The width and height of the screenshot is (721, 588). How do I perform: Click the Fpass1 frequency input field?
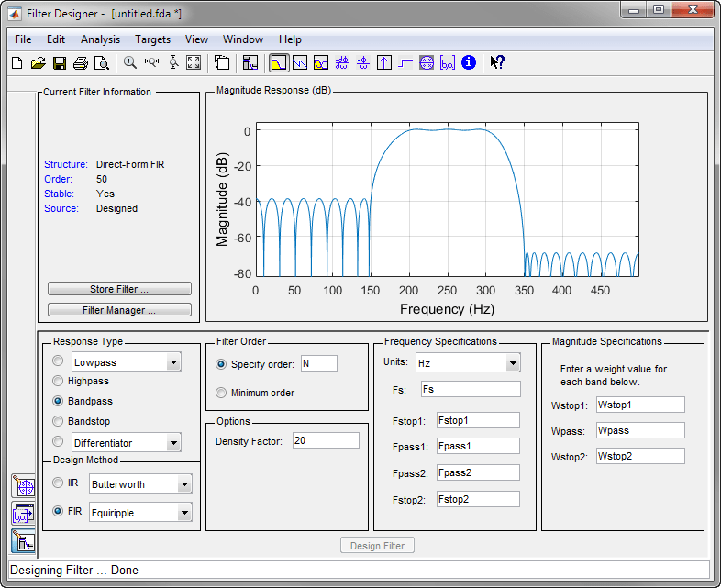coord(477,446)
